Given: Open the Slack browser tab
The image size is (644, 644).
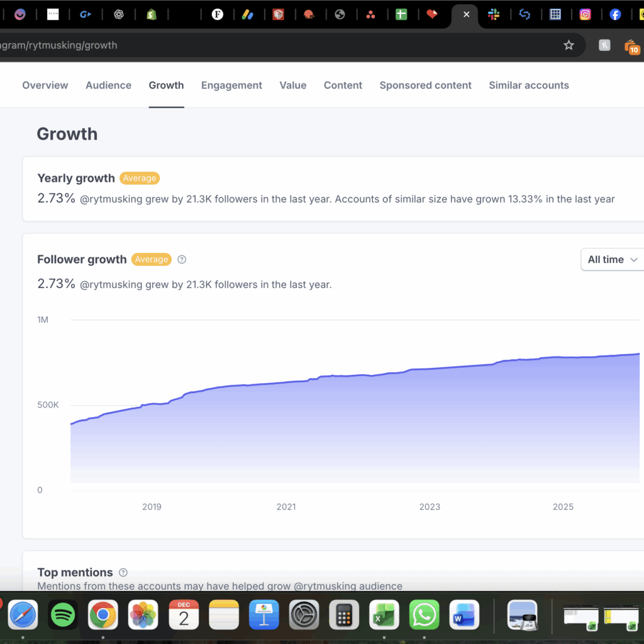Looking at the screenshot, I should [494, 14].
